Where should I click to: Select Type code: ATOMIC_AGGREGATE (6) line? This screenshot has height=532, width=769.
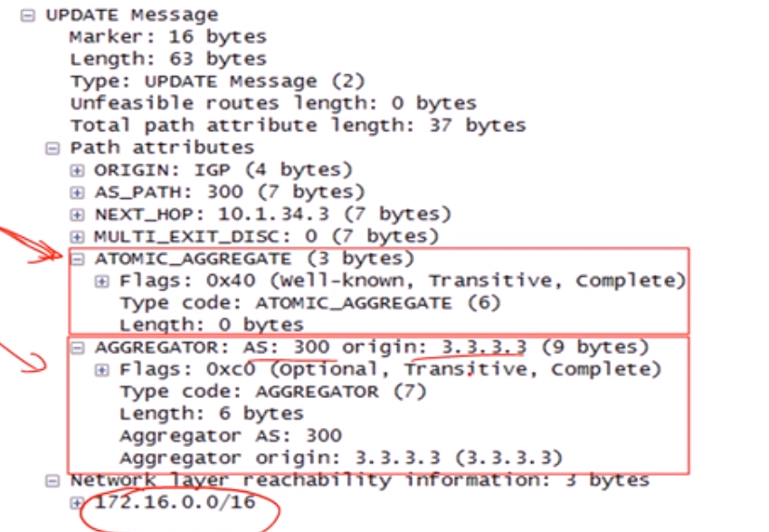point(310,303)
